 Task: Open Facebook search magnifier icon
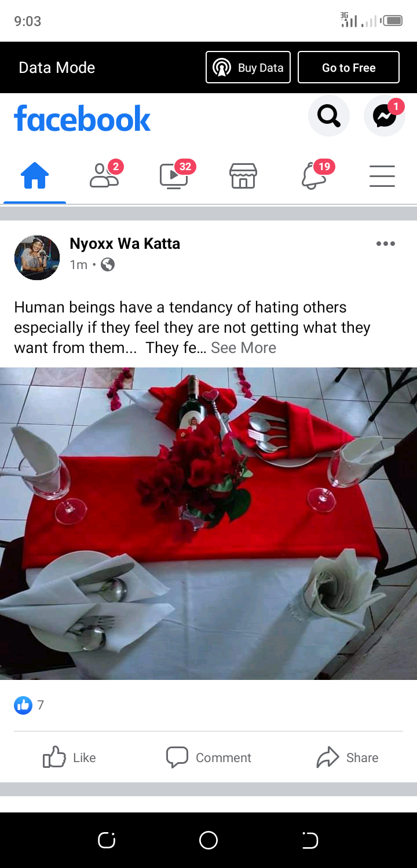[329, 116]
